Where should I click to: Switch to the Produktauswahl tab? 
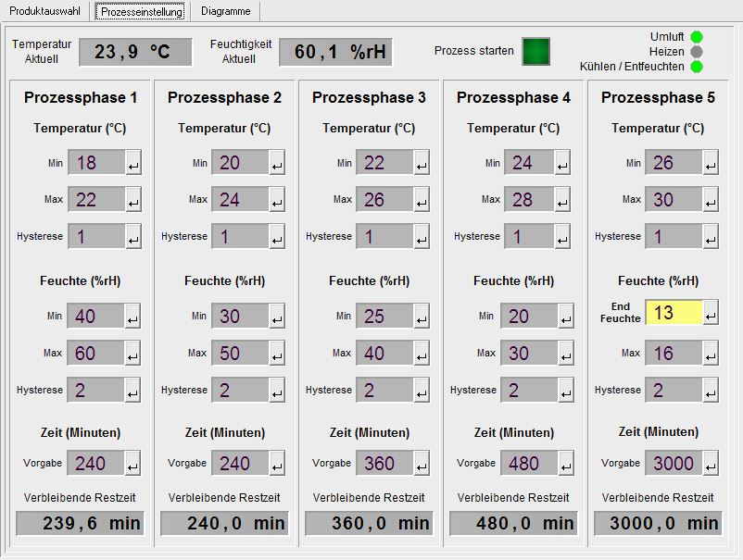coord(44,11)
